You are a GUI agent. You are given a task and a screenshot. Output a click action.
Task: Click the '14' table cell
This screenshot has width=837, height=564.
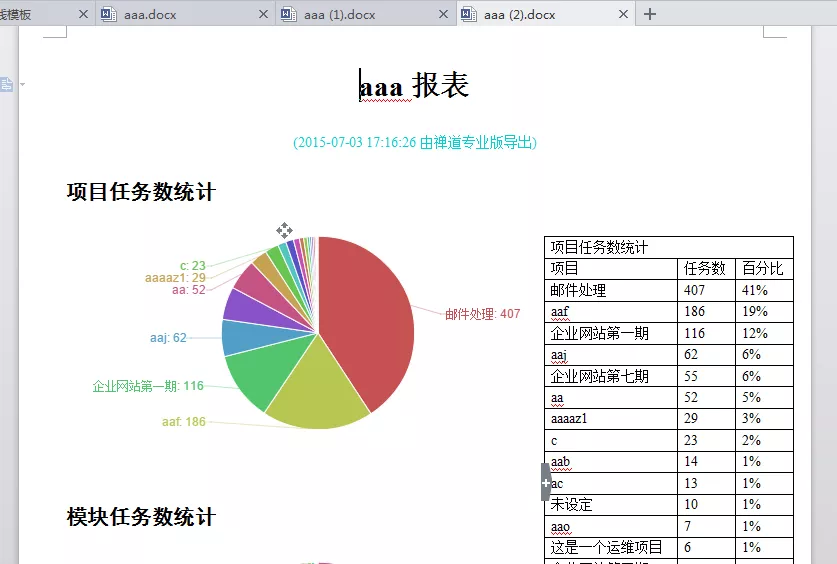coord(707,462)
